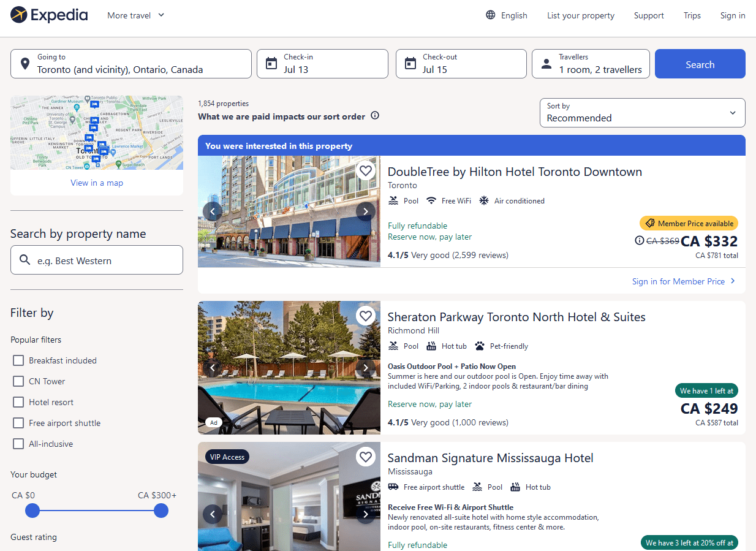Show next photo of Sheraton Parkway
Screen dimensions: 756x551
pyautogui.click(x=366, y=368)
